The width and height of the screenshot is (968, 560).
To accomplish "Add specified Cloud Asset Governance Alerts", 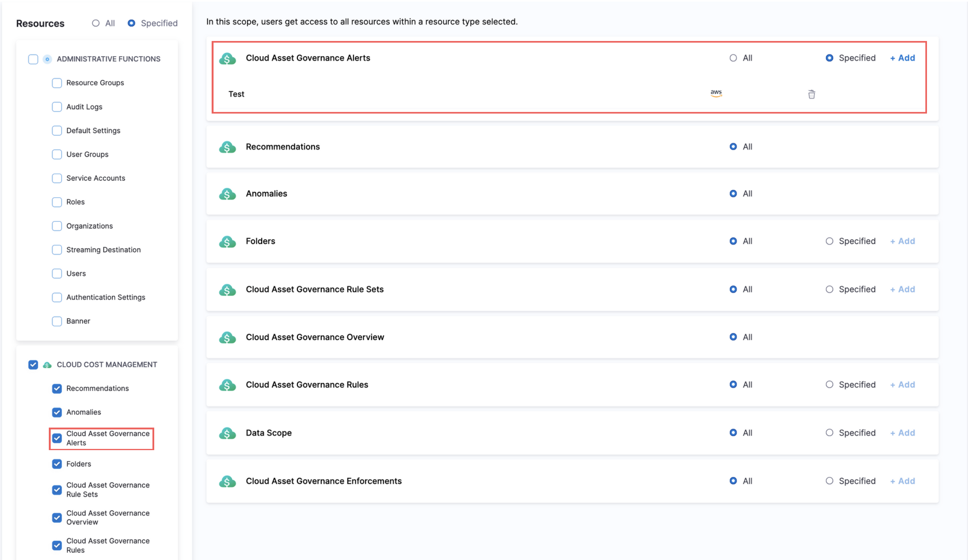I will point(902,58).
